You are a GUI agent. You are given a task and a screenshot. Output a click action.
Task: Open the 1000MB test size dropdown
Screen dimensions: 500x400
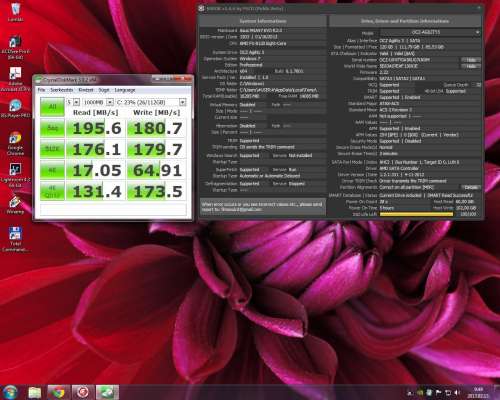[x=98, y=102]
